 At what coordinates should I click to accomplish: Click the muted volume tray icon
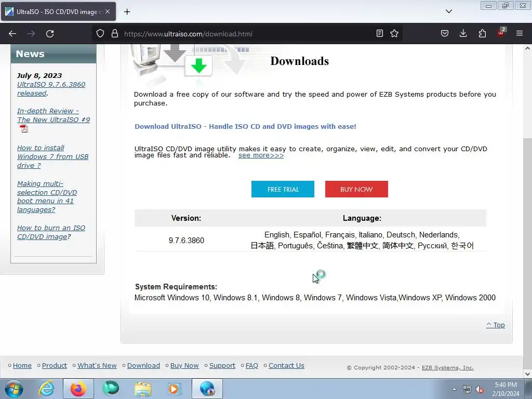479,390
